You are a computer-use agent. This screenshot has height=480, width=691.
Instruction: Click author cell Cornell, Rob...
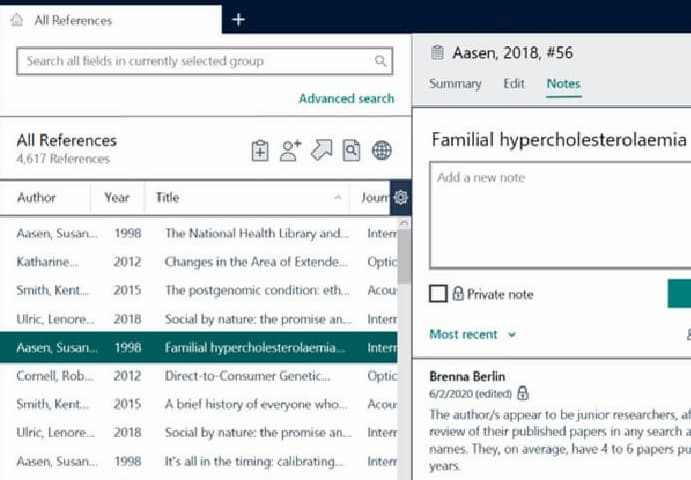(55, 376)
